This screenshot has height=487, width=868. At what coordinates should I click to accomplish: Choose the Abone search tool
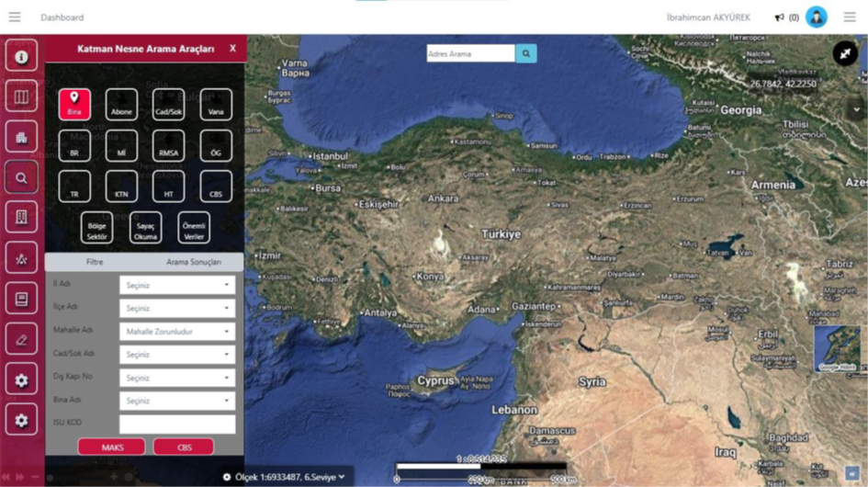point(121,104)
